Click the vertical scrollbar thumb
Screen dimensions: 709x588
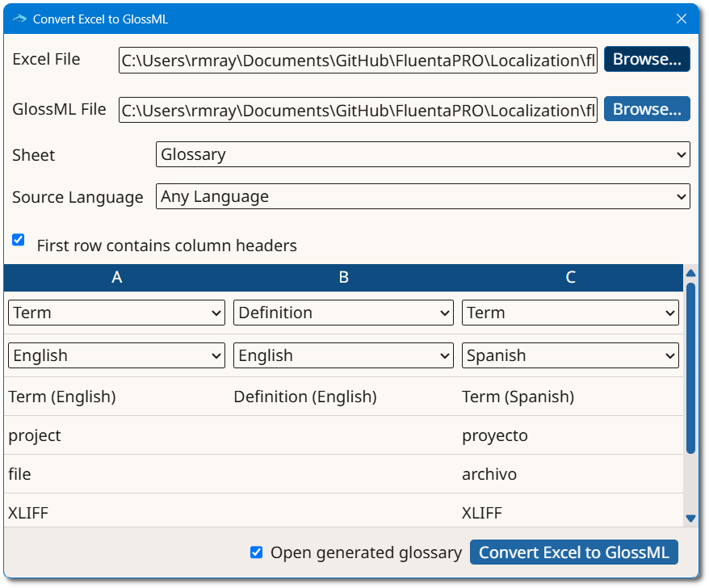690,367
